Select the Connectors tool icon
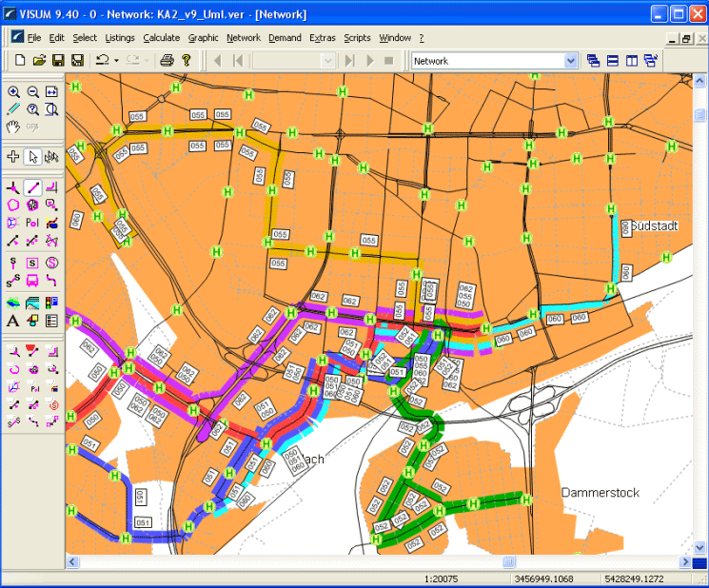Image resolution: width=709 pixels, height=588 pixels. click(x=51, y=205)
